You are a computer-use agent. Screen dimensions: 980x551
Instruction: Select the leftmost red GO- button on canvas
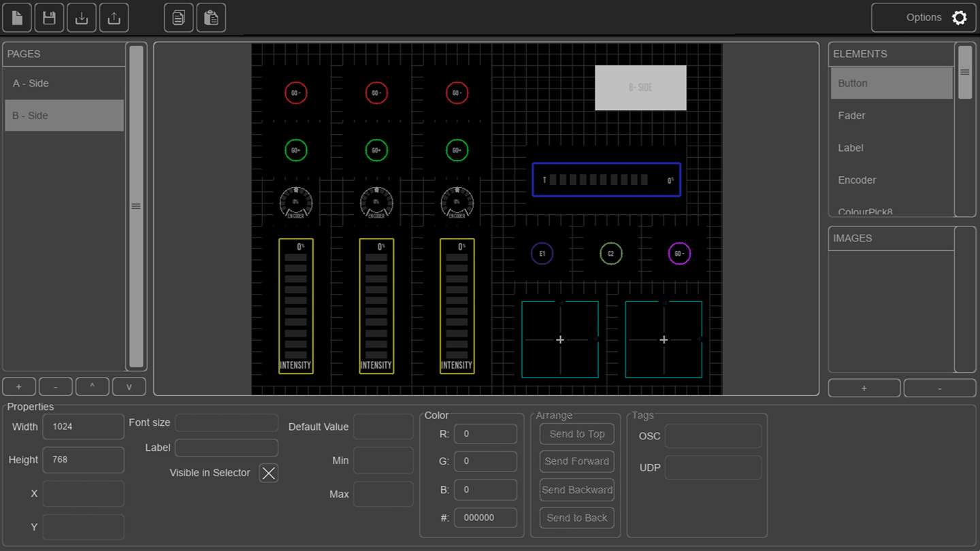coord(296,93)
